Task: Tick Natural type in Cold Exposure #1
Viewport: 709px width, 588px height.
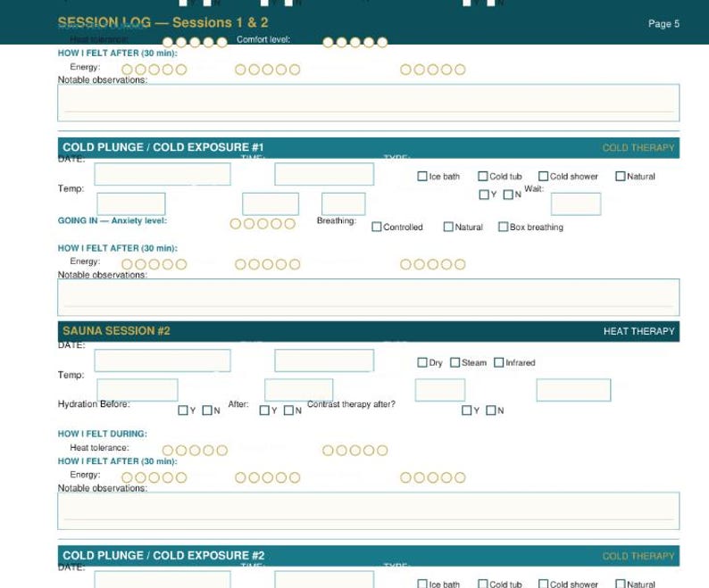Action: point(621,177)
